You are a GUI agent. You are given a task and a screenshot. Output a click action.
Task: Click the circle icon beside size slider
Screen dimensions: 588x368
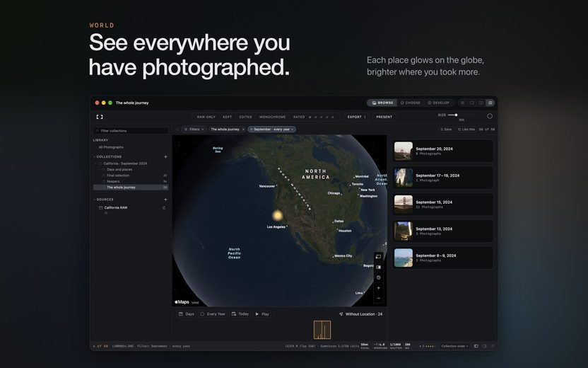[x=489, y=116]
